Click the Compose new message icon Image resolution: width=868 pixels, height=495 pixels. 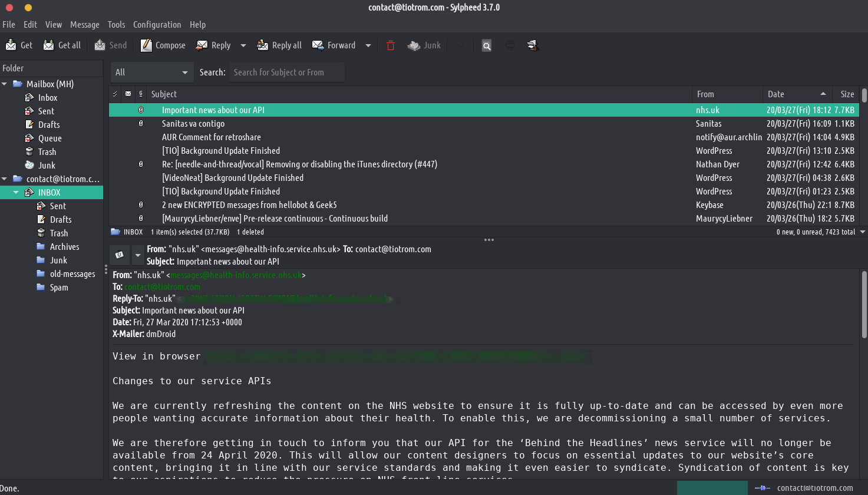[x=146, y=45]
